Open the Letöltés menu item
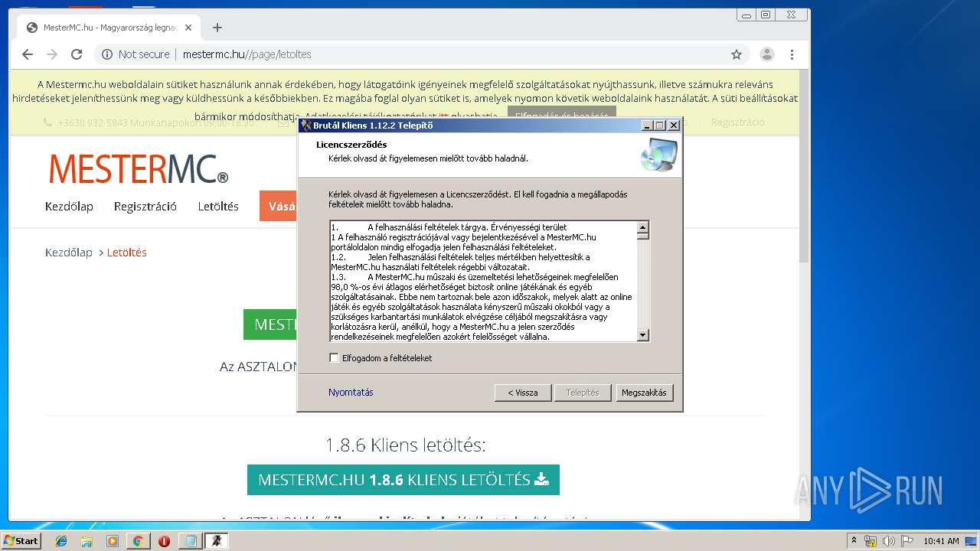This screenshot has width=980, height=551. [x=218, y=207]
